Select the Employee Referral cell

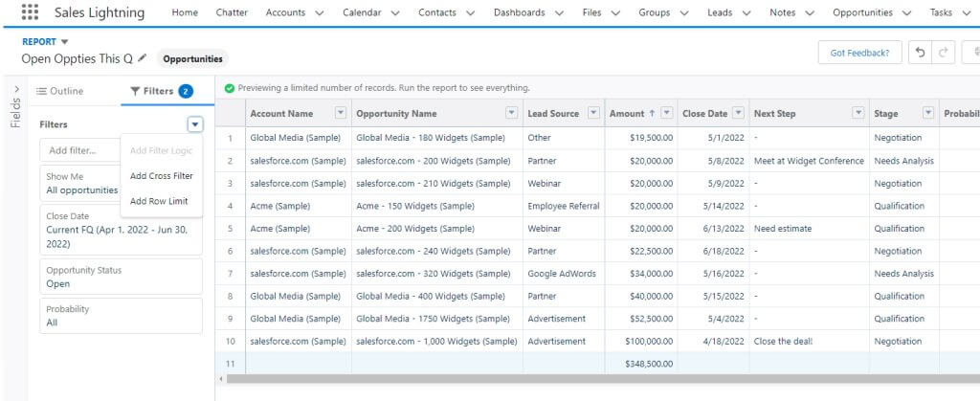pos(564,206)
